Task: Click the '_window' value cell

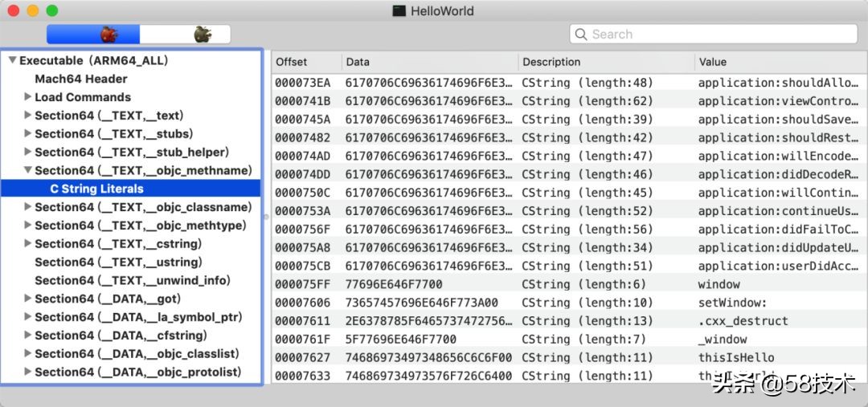Action: coord(723,339)
